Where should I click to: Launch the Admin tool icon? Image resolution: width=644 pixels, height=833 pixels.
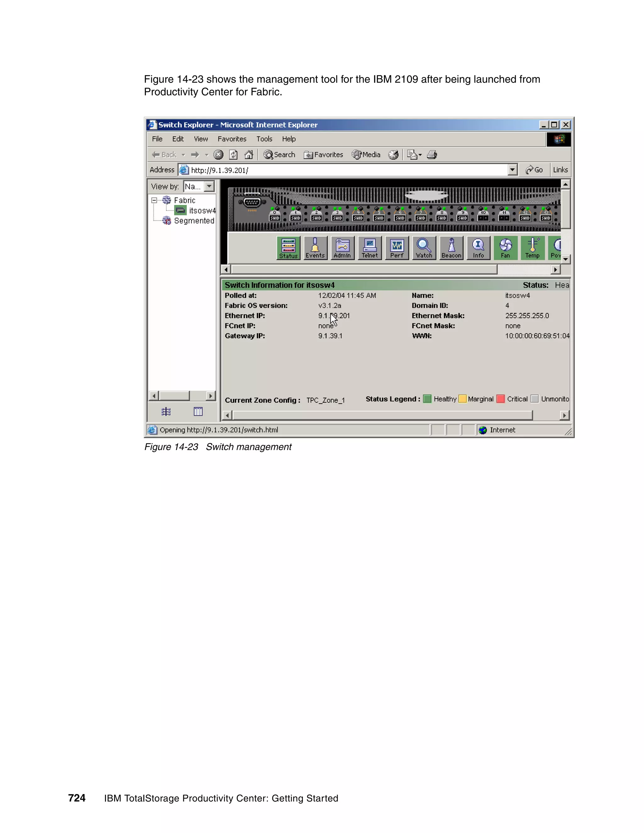point(342,248)
